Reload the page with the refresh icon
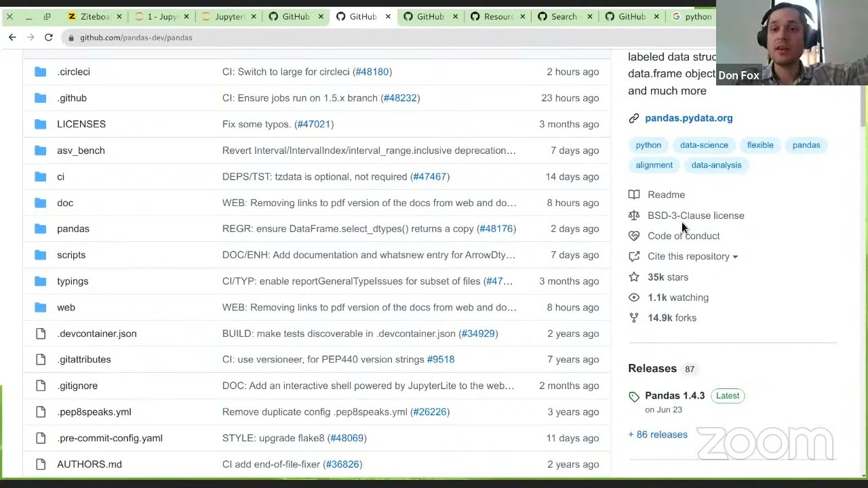 tap(49, 37)
